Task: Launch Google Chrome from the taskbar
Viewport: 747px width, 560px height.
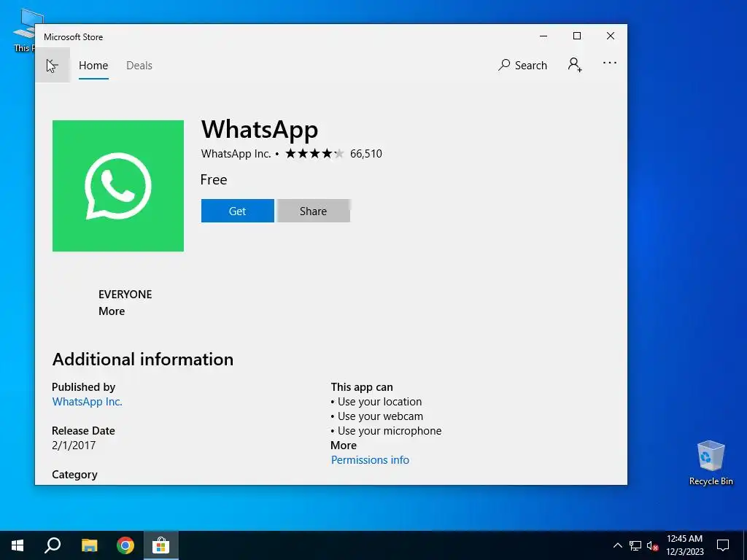Action: pos(125,545)
